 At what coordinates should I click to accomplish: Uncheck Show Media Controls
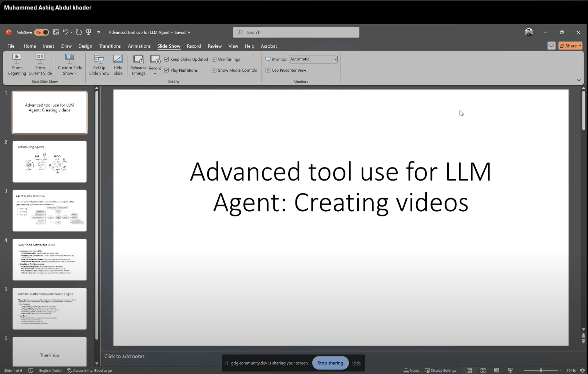214,70
